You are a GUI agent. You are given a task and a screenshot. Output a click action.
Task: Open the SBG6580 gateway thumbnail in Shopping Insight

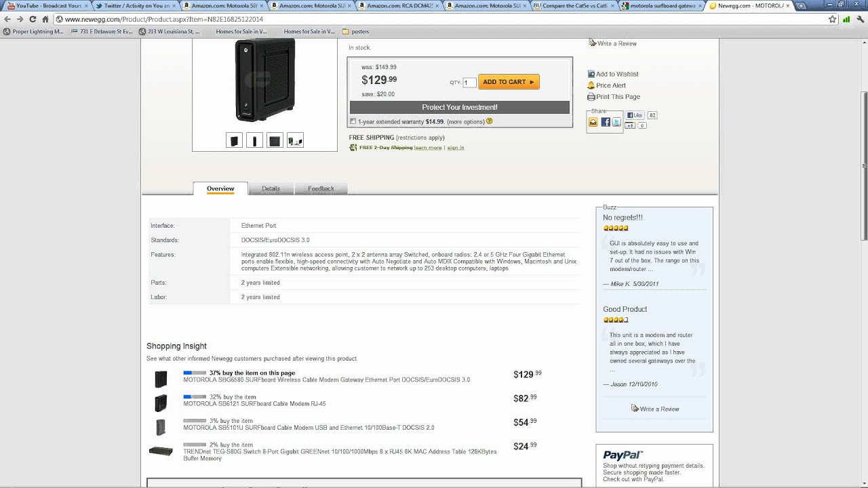(x=161, y=380)
